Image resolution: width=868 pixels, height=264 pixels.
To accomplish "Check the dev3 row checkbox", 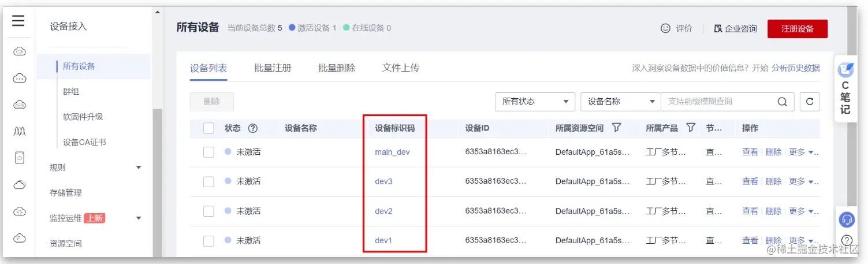I will tap(208, 181).
